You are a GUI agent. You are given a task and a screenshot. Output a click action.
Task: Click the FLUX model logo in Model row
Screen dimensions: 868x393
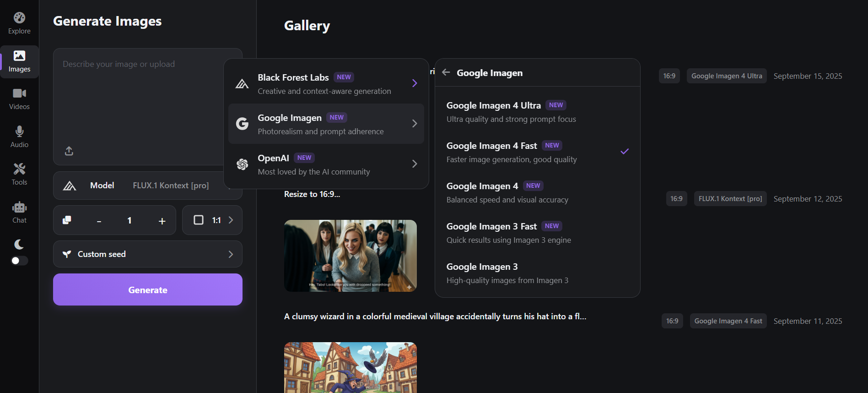[x=70, y=186]
